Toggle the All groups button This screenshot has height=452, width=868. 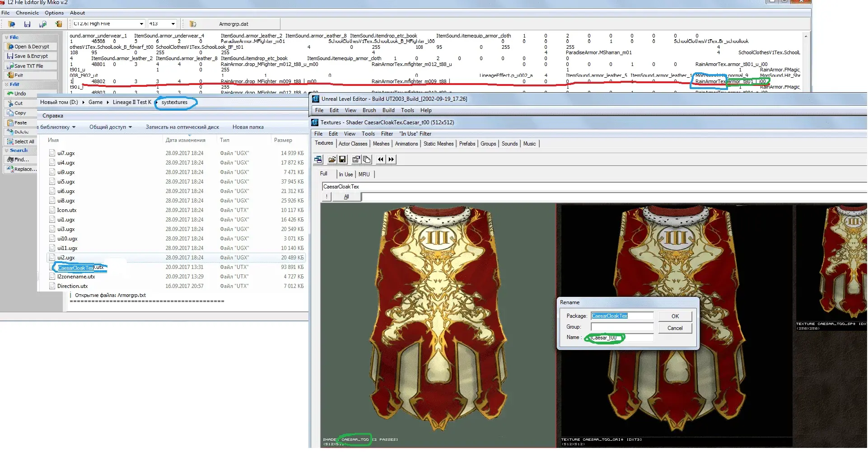click(346, 197)
